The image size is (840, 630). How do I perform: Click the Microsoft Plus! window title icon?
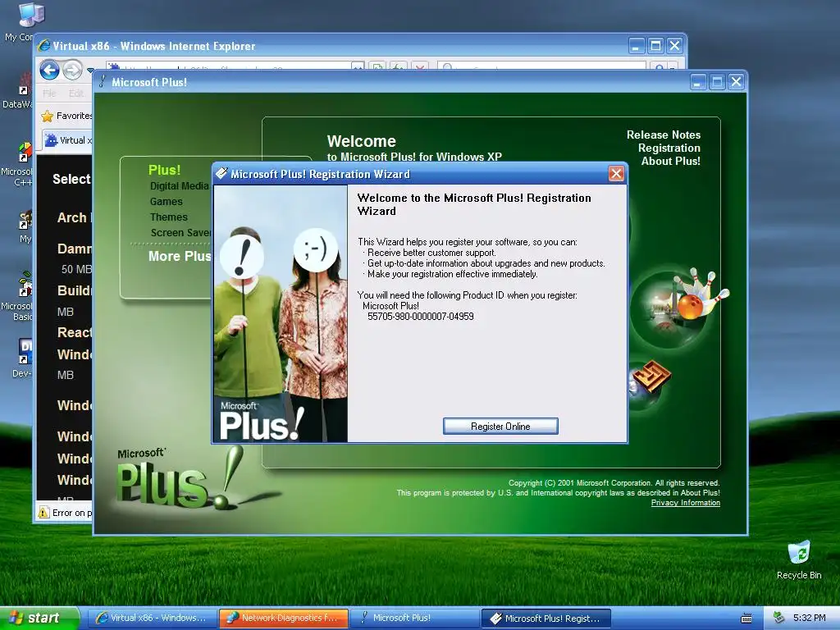(102, 81)
